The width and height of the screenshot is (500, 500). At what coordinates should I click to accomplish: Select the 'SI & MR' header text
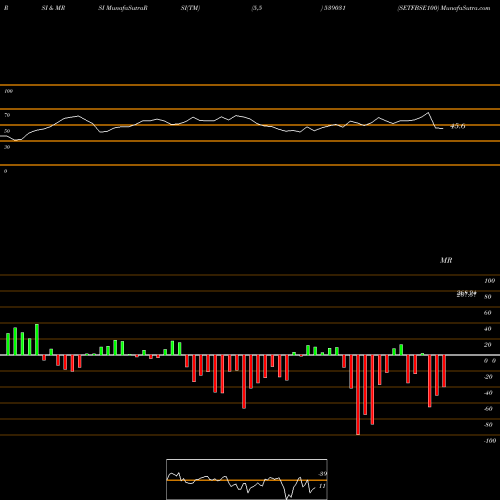point(53,8)
